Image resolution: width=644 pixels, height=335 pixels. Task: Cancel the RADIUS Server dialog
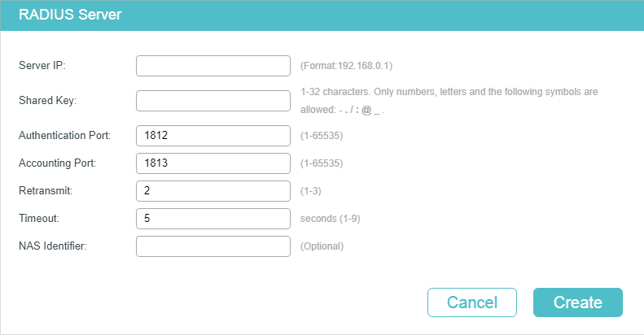coord(472,302)
